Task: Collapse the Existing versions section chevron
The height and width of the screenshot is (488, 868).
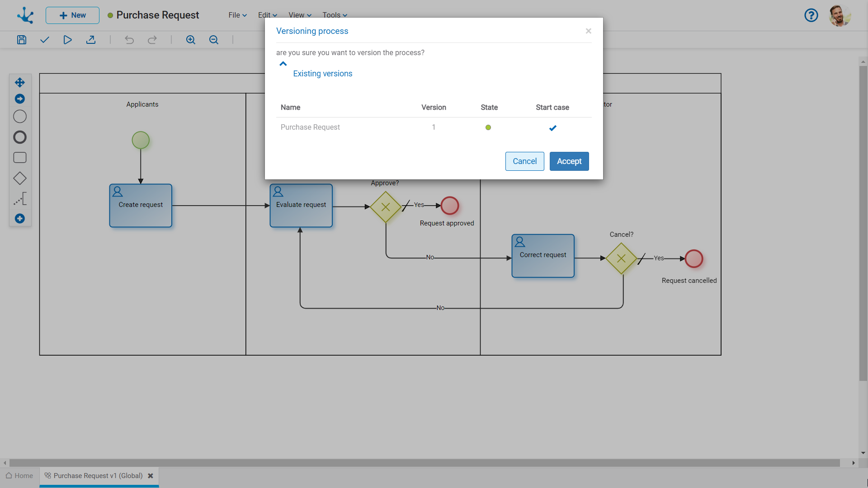Action: (x=283, y=64)
